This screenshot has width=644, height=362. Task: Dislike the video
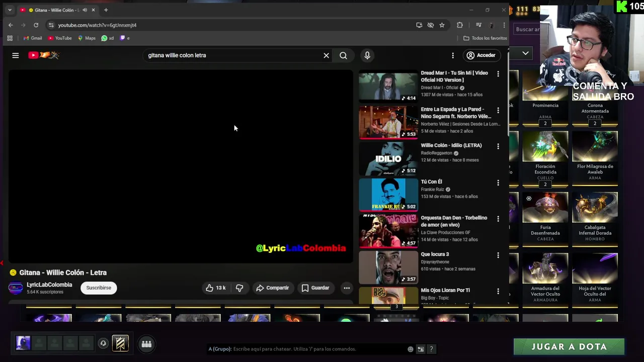coord(239,288)
